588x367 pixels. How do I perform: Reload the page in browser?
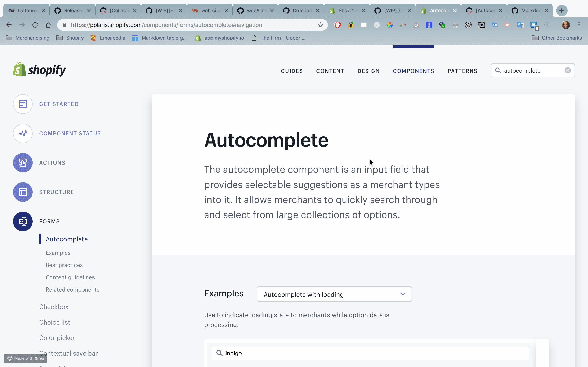35,25
